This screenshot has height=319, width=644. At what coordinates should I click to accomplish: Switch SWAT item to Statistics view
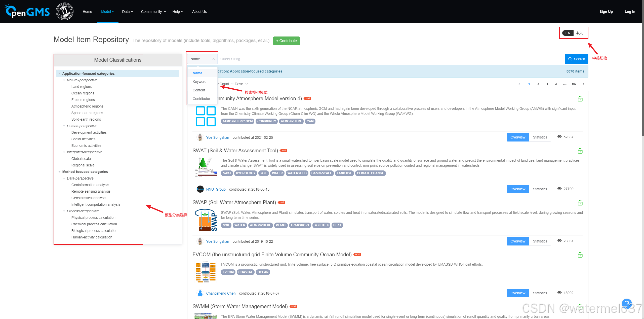click(x=540, y=189)
